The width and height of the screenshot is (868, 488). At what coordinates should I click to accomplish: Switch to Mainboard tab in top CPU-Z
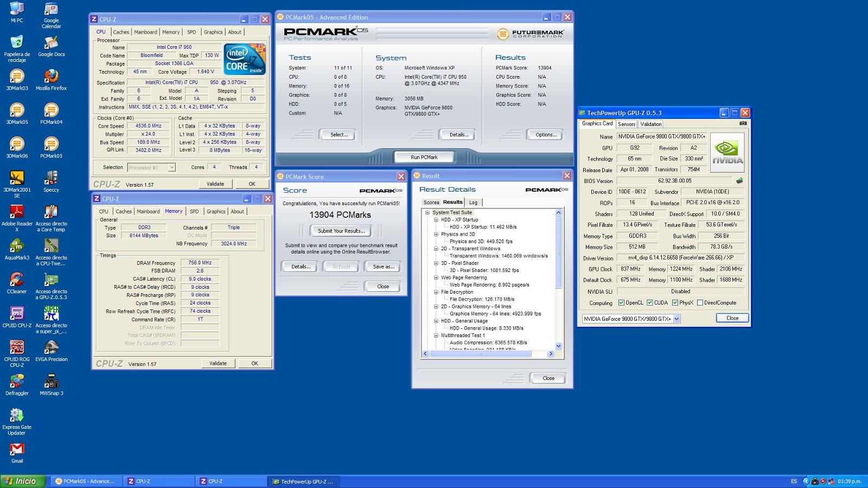pyautogui.click(x=145, y=32)
